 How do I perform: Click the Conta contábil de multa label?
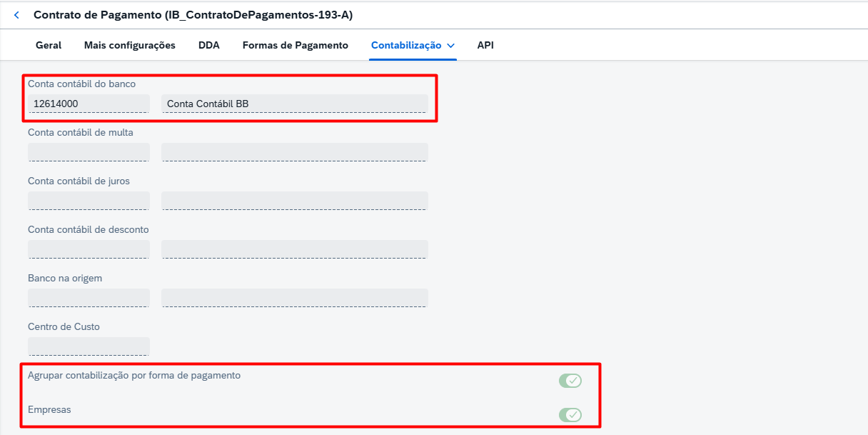pyautogui.click(x=81, y=132)
